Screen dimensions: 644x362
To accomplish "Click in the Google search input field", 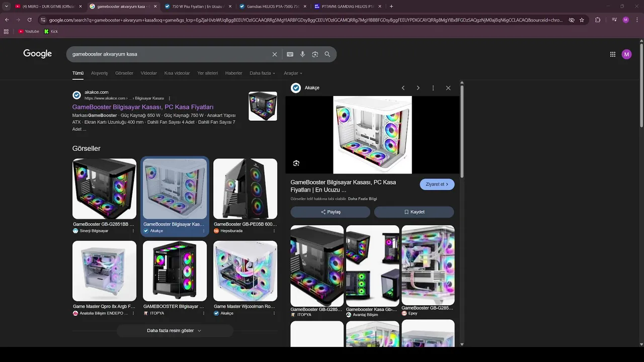I will pyautogui.click(x=171, y=54).
